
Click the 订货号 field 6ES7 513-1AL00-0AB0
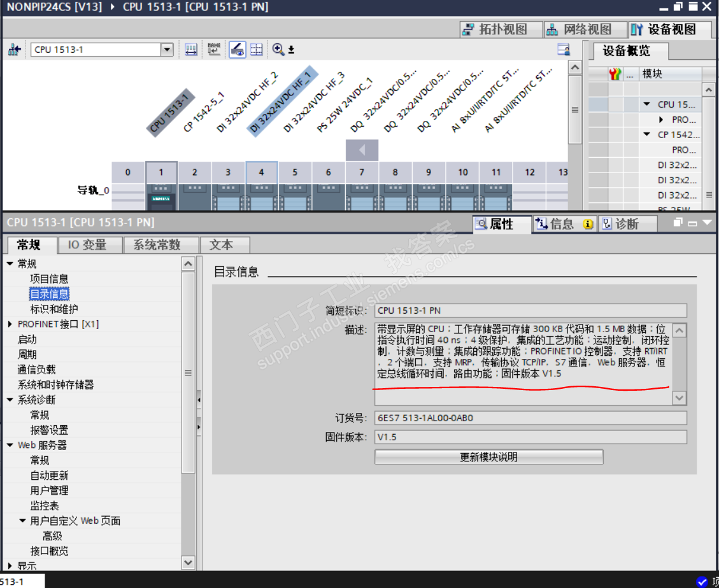(x=530, y=418)
